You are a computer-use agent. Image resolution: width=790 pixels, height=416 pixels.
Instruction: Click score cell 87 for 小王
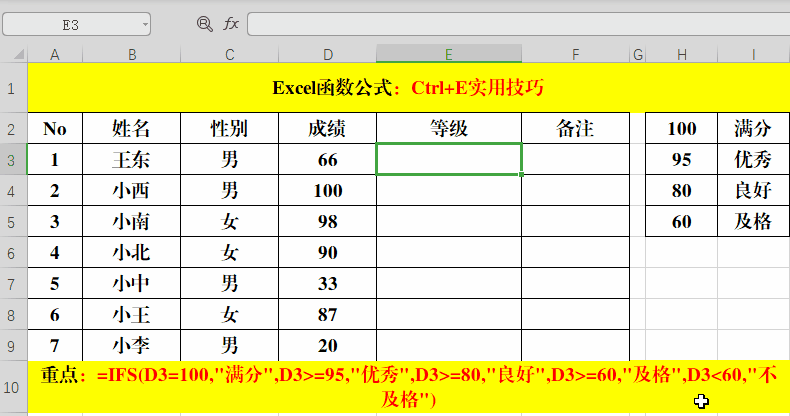click(x=327, y=315)
